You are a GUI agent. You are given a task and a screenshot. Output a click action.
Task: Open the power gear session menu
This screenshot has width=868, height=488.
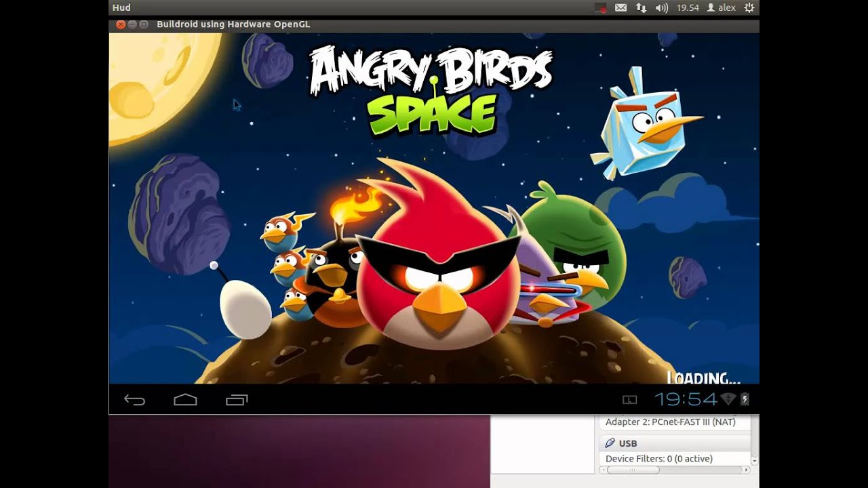coord(749,7)
